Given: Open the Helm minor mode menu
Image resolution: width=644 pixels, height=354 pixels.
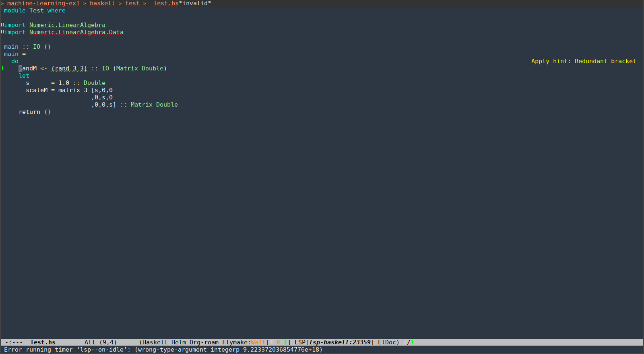Looking at the screenshot, I should click(x=179, y=342).
